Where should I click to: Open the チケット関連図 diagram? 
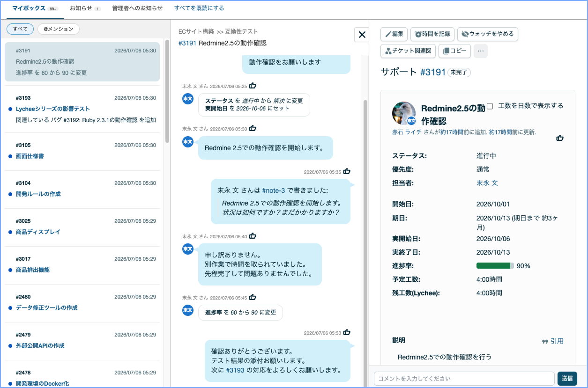pos(408,51)
